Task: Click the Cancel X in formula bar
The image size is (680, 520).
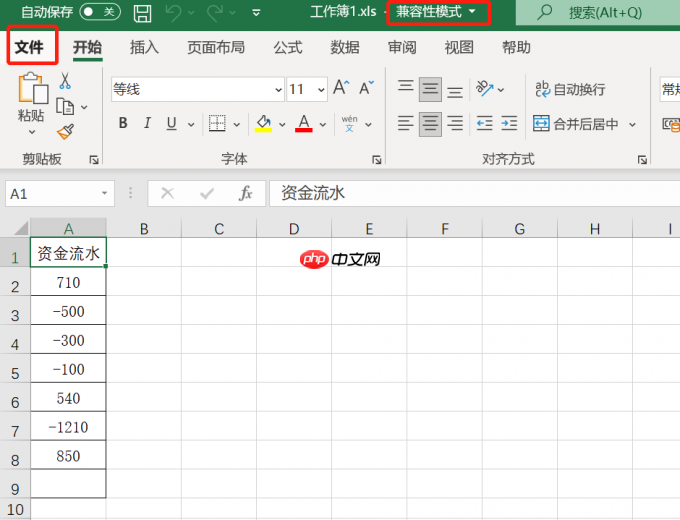Action: tap(167, 193)
